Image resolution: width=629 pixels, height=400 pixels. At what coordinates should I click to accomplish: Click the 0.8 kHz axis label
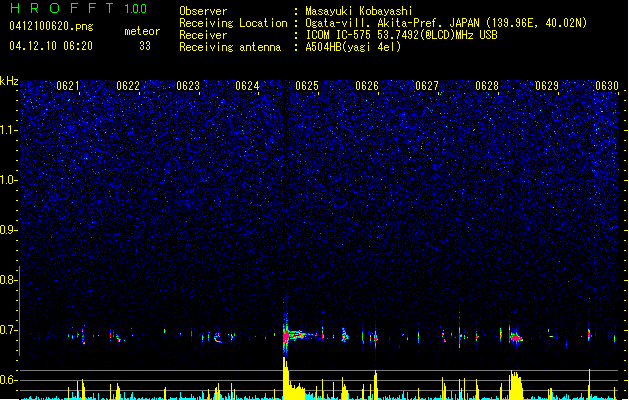pos(8,280)
